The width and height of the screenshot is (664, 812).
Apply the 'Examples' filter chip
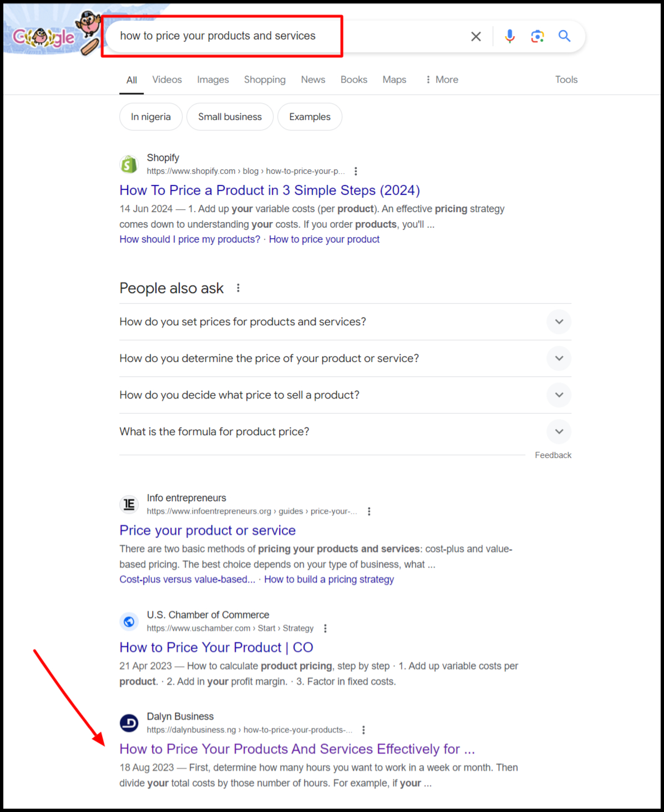click(x=310, y=117)
